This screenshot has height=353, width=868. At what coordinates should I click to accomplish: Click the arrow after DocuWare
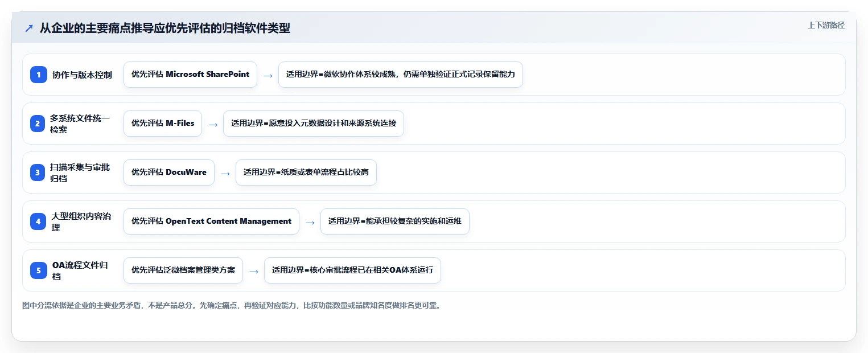pyautogui.click(x=225, y=173)
